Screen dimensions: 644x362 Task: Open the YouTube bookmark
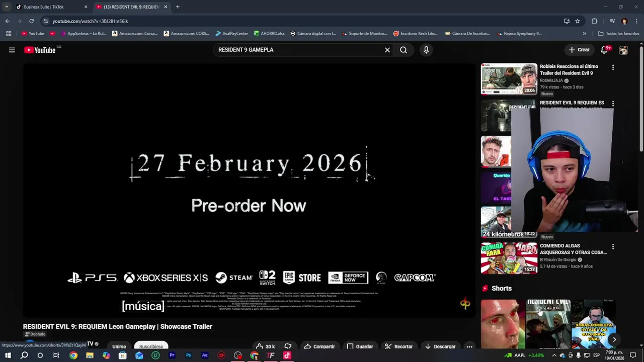point(33,34)
